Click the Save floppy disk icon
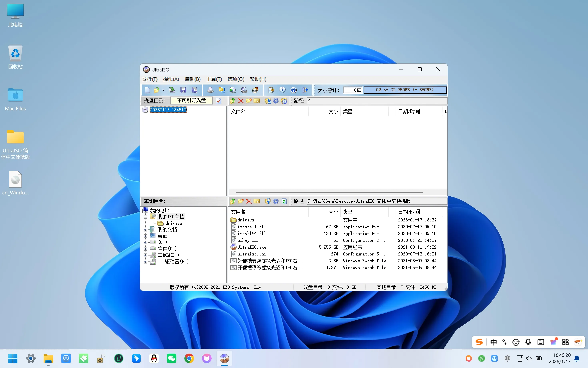Screen dimensions: 588x368 [183, 90]
